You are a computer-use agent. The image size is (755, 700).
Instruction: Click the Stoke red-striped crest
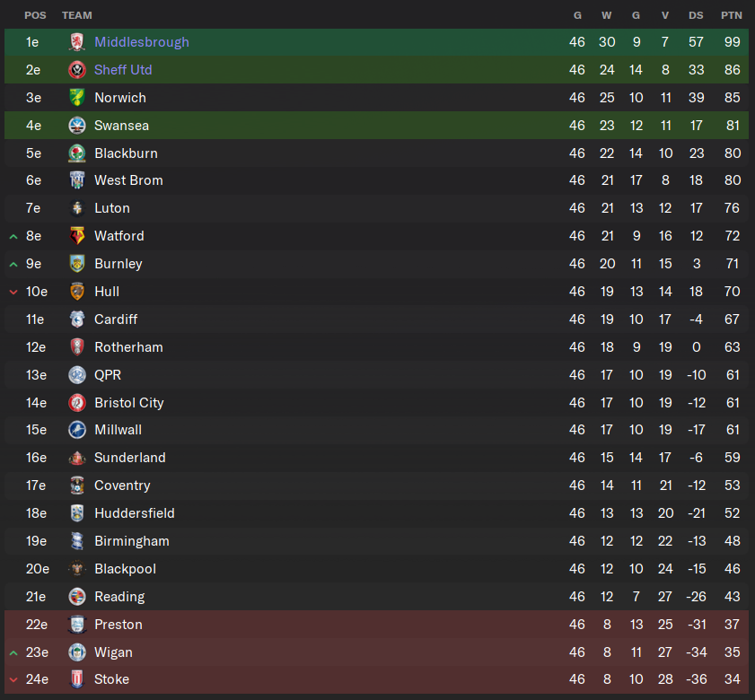pos(77,679)
